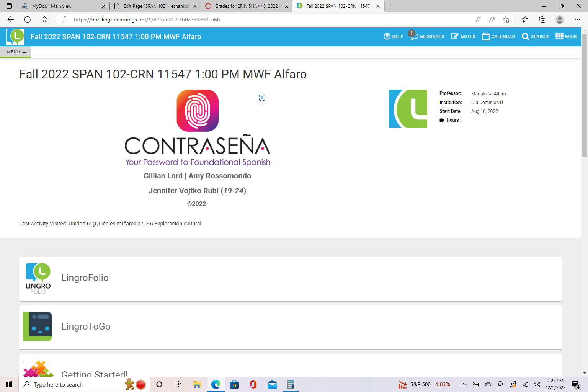The image size is (588, 392).
Task: Show hidden system tray icons
Action: pyautogui.click(x=464, y=384)
